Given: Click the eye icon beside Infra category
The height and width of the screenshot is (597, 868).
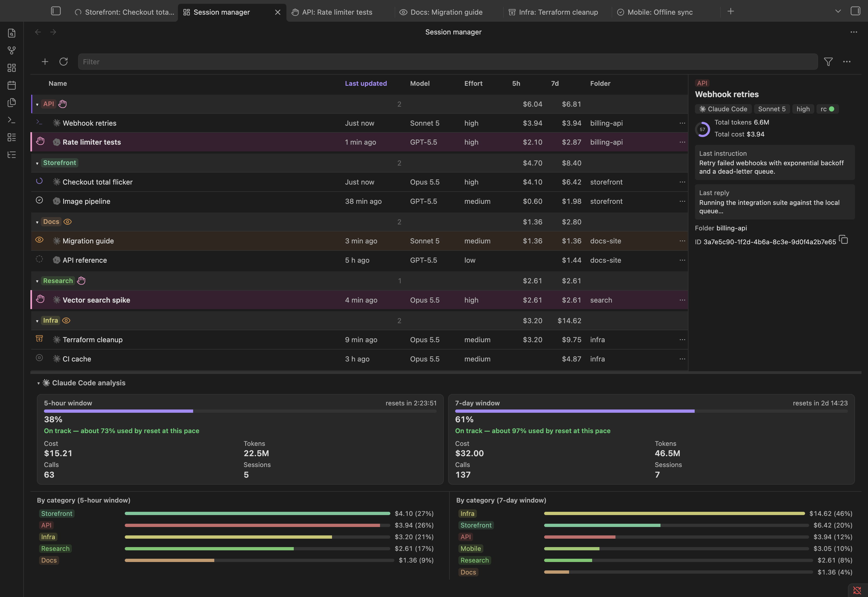Looking at the screenshot, I should [66, 320].
